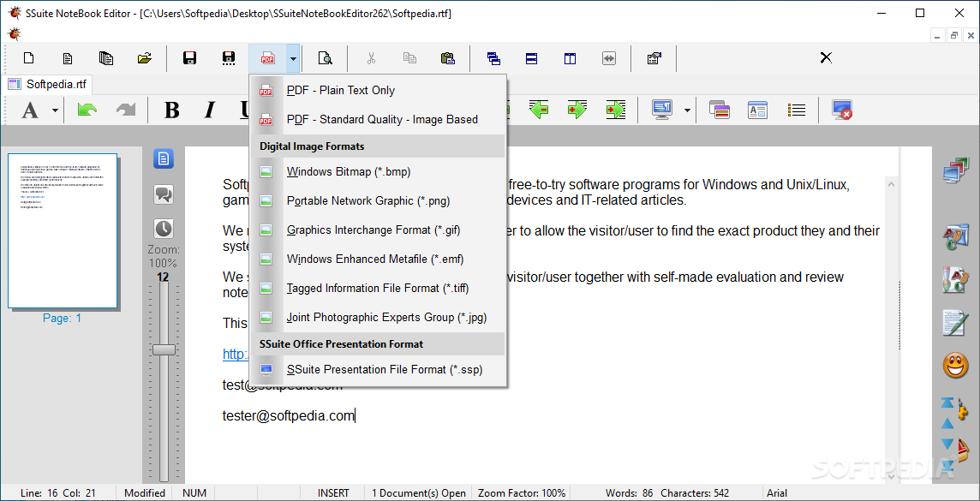Screen dimensions: 980x501
Task: Create a new blank document
Action: 28,59
